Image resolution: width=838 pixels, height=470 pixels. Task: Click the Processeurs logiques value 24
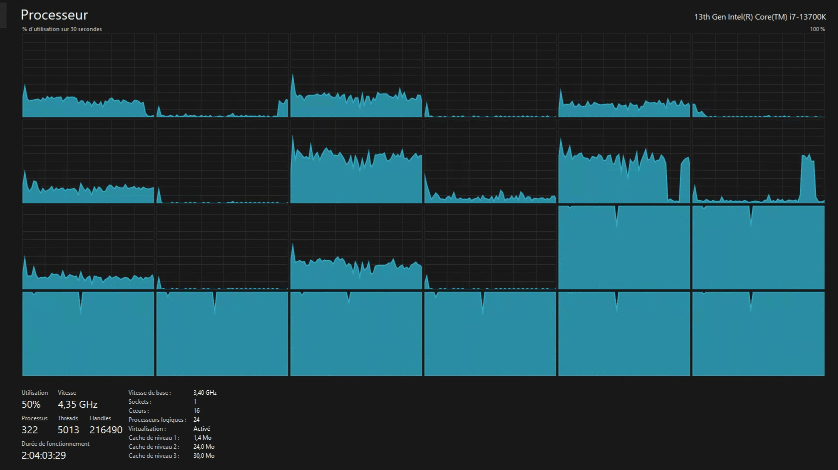click(x=196, y=420)
